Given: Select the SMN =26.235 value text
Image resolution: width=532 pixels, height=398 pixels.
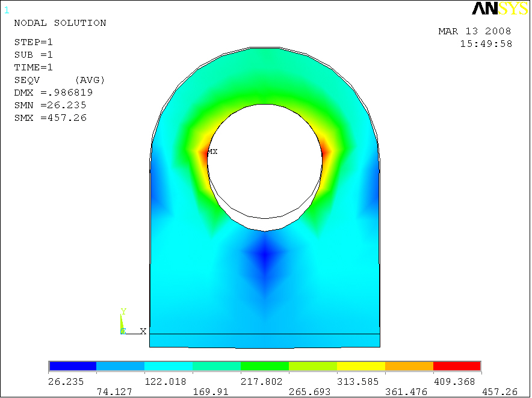Looking at the screenshot, I should tap(51, 105).
